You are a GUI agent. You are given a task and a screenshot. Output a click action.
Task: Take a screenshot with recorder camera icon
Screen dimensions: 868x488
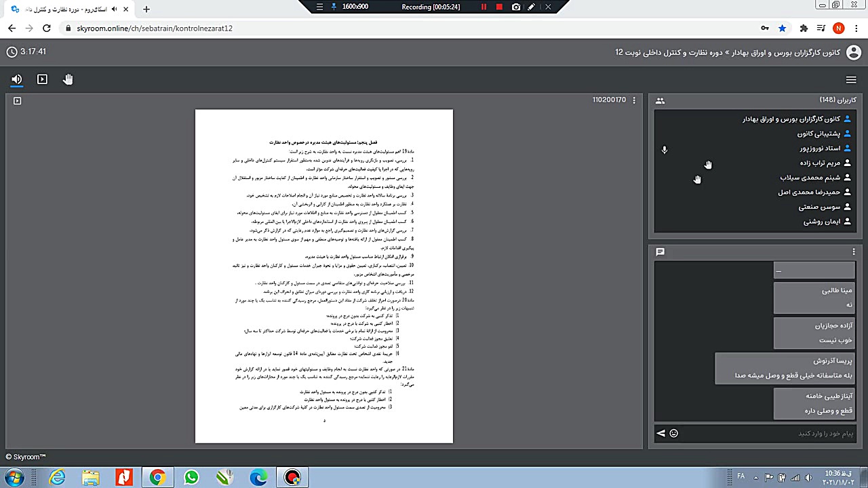point(516,7)
